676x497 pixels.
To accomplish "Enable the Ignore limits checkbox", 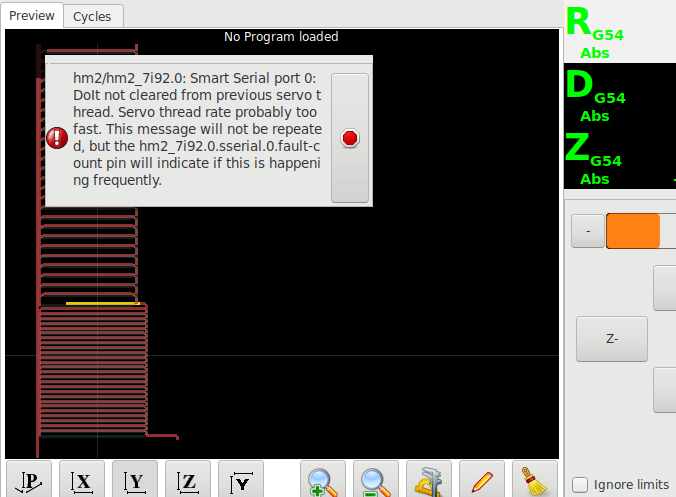I will pos(580,484).
